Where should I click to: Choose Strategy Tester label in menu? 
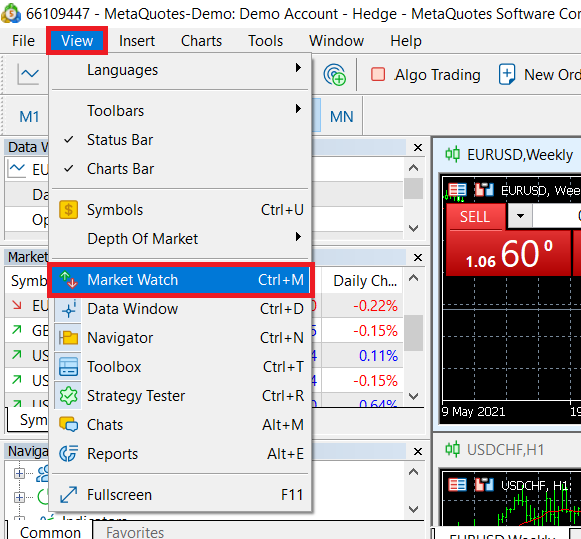(x=136, y=396)
